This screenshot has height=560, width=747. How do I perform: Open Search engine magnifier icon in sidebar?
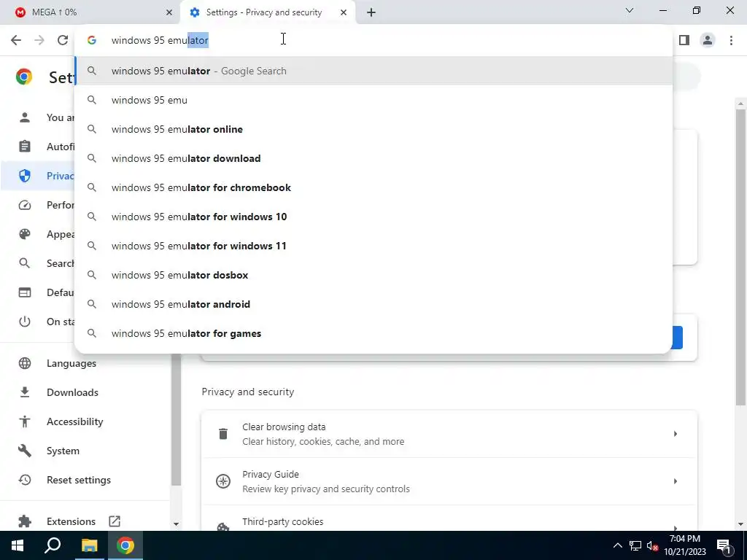(x=25, y=263)
